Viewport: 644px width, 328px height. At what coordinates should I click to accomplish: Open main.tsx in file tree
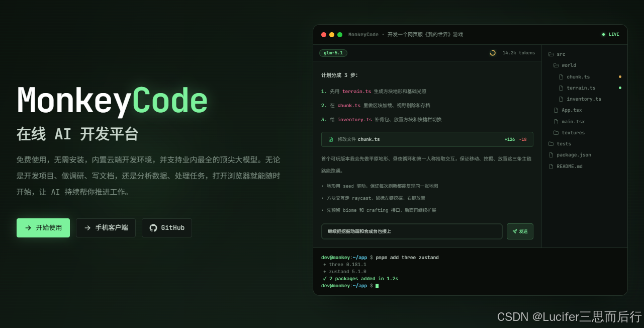point(573,122)
